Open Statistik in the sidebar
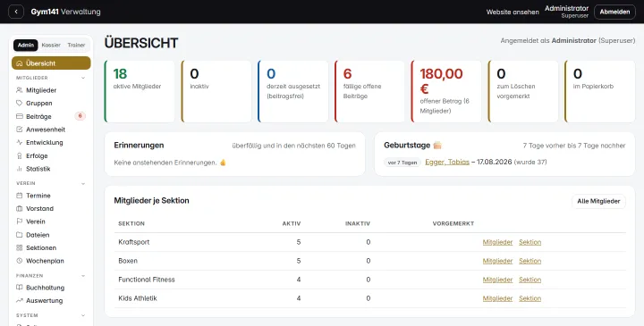The width and height of the screenshot is (644, 326). (x=51, y=169)
